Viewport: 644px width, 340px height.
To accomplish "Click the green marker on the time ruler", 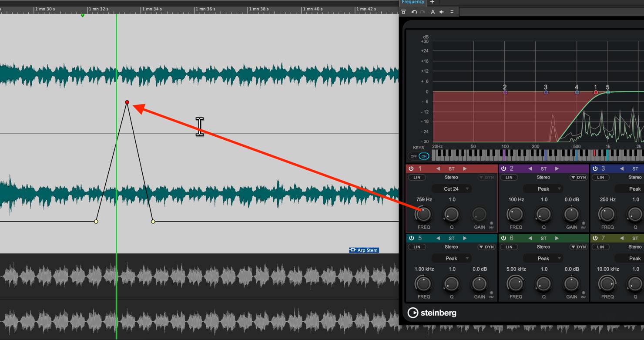I will (83, 15).
